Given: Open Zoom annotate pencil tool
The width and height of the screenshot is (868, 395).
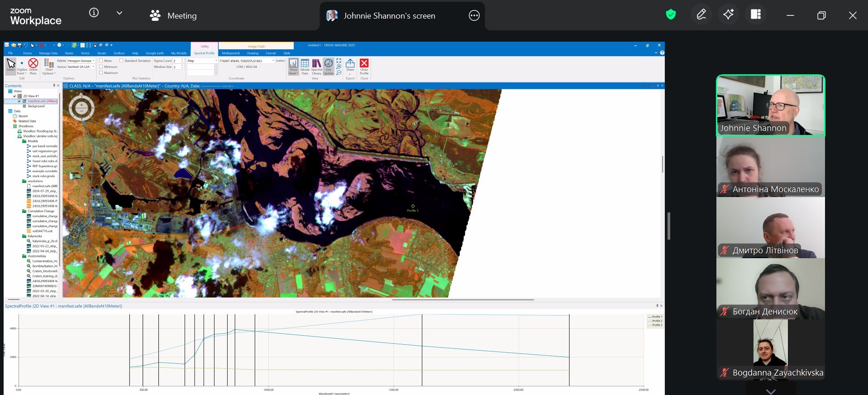Looking at the screenshot, I should 701,15.
